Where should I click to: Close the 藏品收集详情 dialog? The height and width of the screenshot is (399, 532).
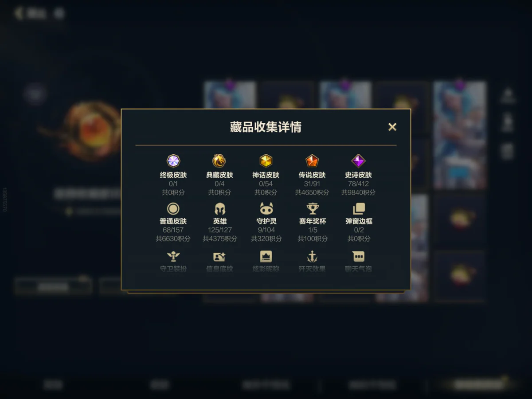tap(392, 127)
